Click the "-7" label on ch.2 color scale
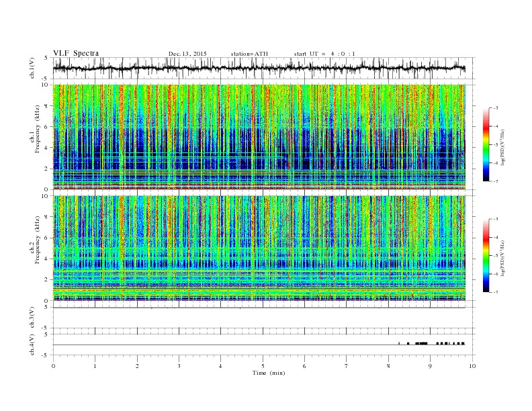 (495, 292)
